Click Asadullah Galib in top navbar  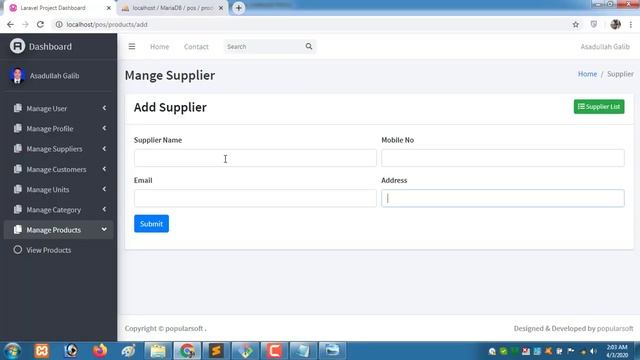pos(605,47)
